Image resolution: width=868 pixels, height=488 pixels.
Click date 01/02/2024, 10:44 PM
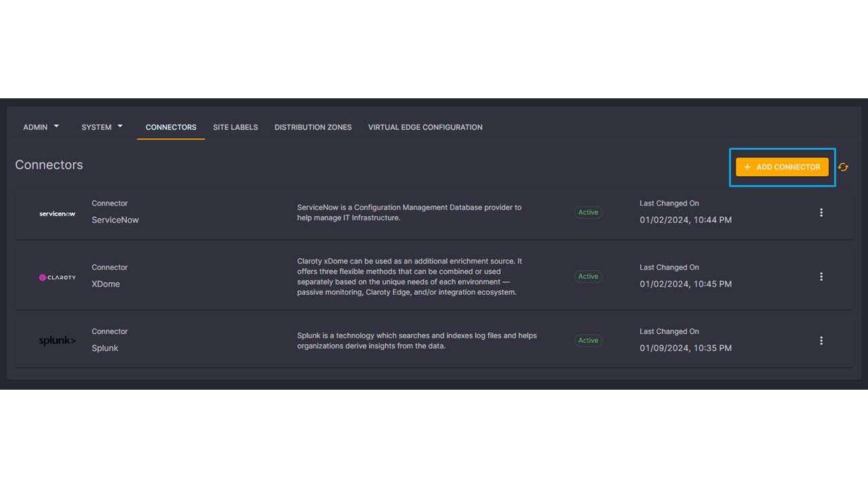[686, 220]
